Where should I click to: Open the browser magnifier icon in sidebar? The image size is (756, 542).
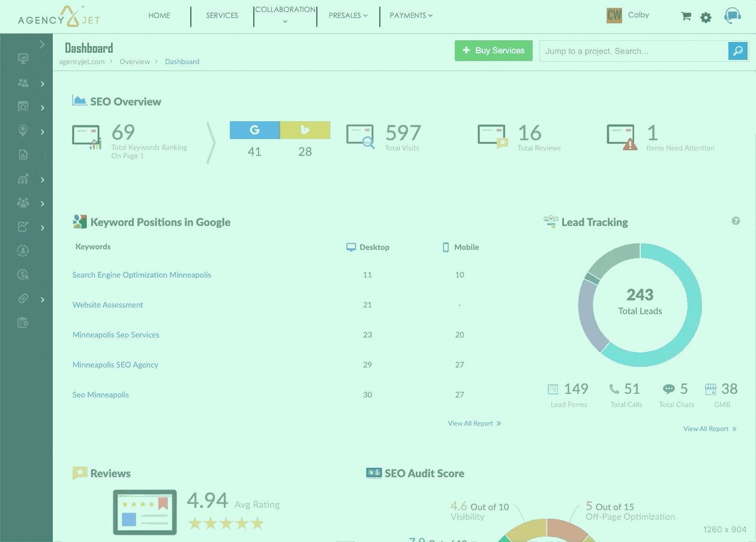pos(23,107)
